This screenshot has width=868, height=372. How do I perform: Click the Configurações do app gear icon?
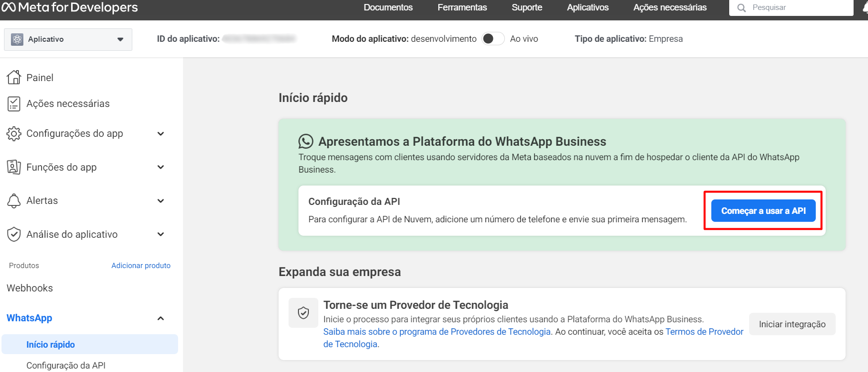(14, 133)
